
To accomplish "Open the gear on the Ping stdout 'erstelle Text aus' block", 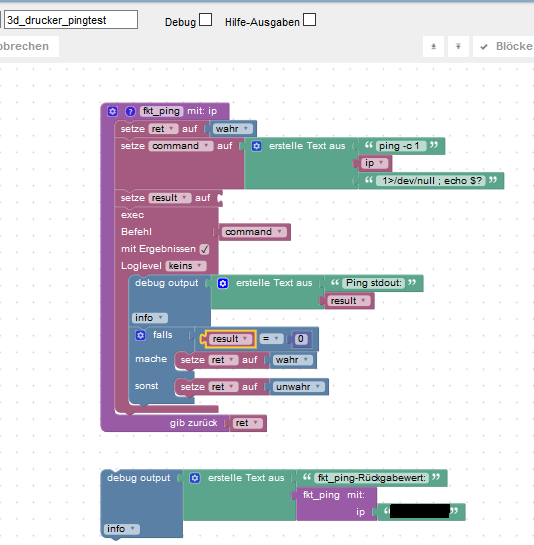I will coord(223,283).
